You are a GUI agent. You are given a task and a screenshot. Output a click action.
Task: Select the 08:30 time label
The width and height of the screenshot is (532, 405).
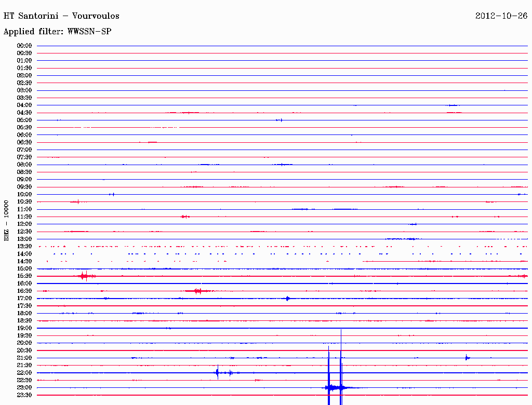(x=24, y=172)
